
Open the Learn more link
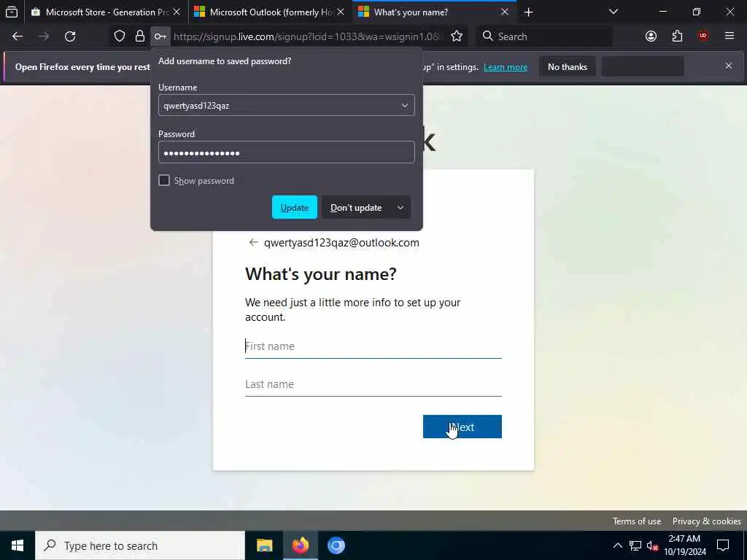point(506,67)
